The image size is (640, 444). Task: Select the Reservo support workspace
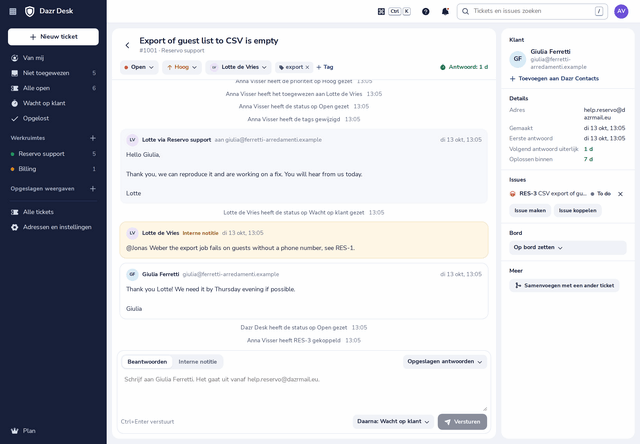[x=53, y=154]
